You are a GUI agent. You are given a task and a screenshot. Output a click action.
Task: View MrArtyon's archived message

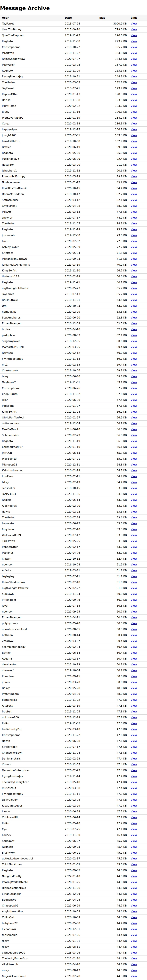click(134, 53)
